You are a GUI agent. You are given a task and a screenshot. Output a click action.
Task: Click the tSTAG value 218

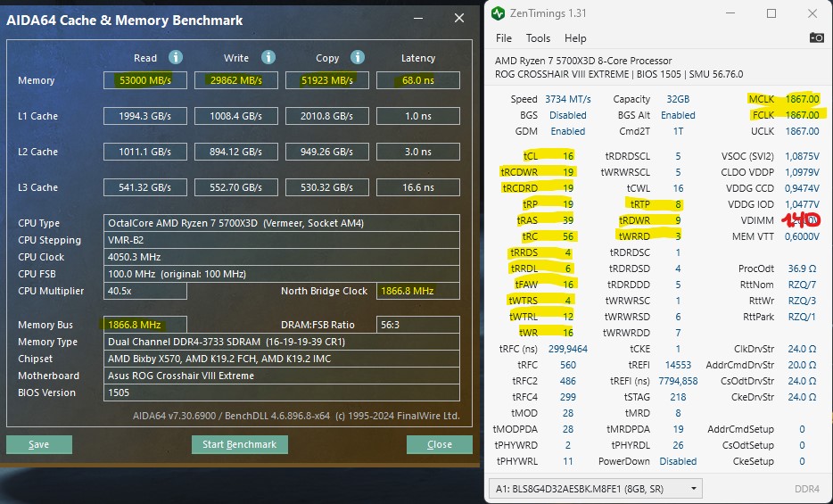[x=678, y=397]
